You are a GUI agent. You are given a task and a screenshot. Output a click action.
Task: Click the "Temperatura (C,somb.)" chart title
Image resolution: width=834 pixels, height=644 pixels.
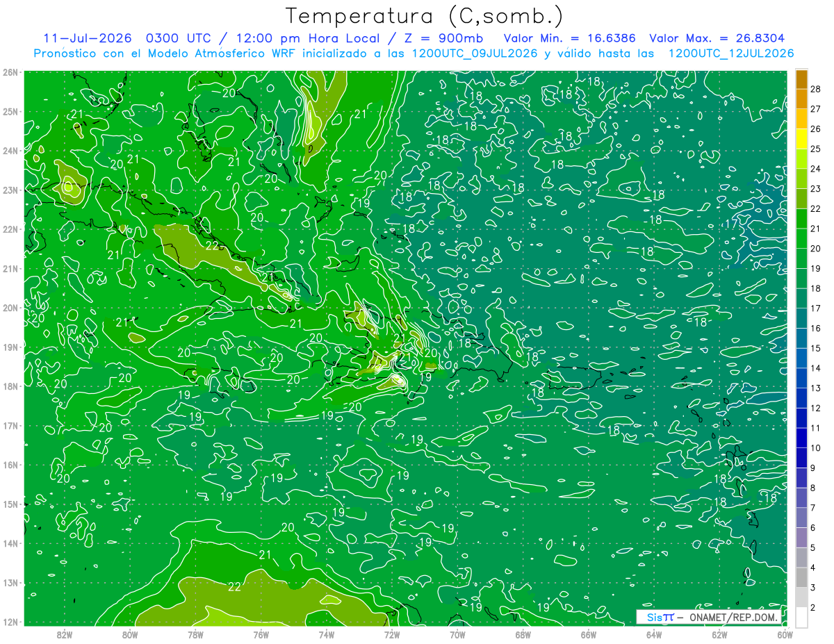[x=424, y=17]
